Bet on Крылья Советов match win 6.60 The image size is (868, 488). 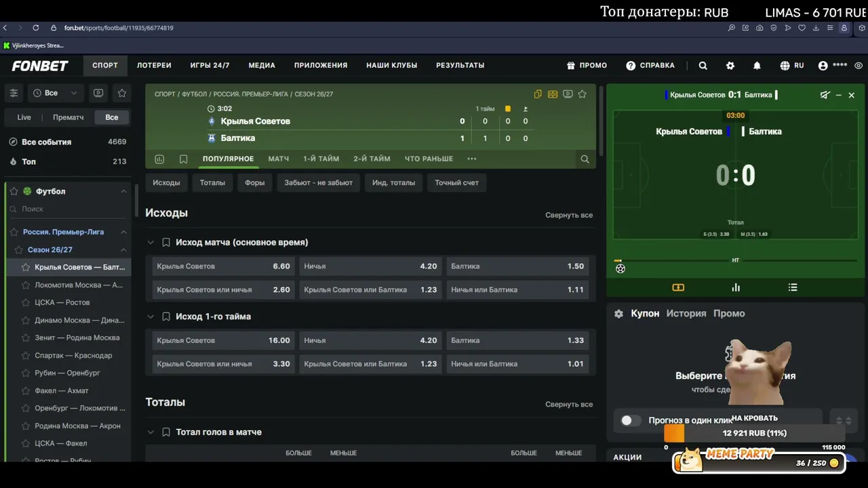(x=223, y=266)
